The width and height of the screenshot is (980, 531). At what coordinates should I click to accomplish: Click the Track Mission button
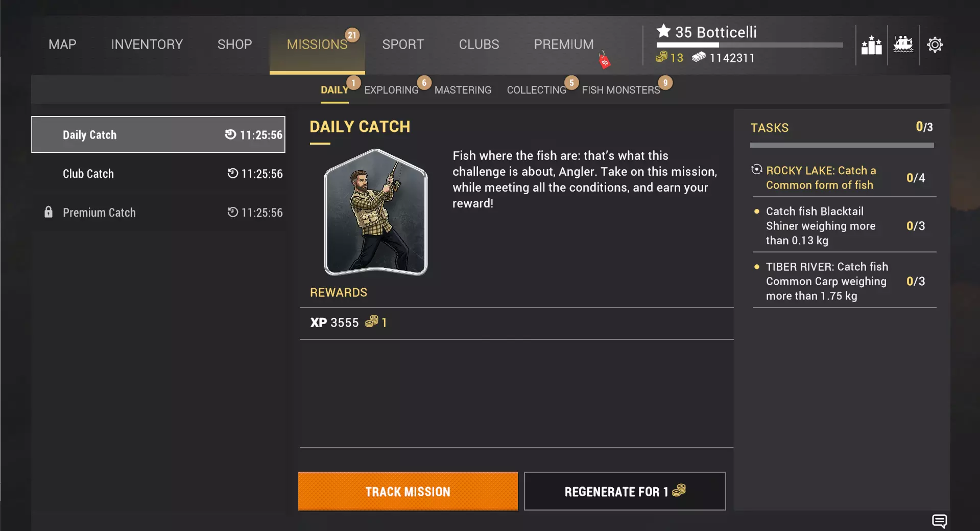(408, 491)
